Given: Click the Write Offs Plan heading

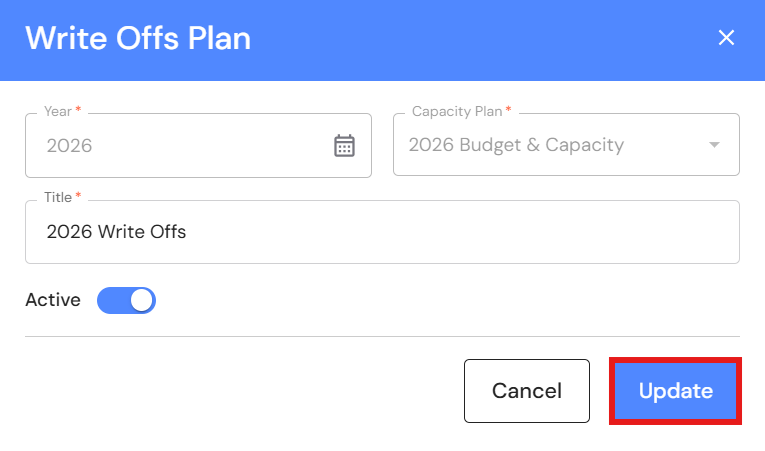Looking at the screenshot, I should pos(138,39).
